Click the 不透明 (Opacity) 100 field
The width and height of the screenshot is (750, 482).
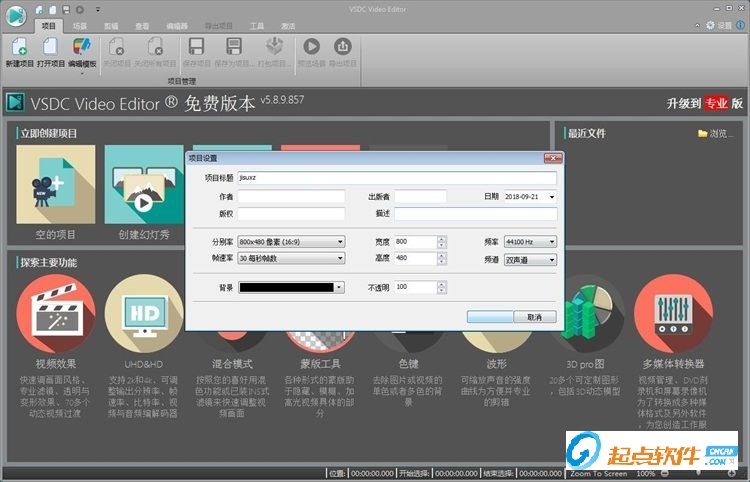416,287
